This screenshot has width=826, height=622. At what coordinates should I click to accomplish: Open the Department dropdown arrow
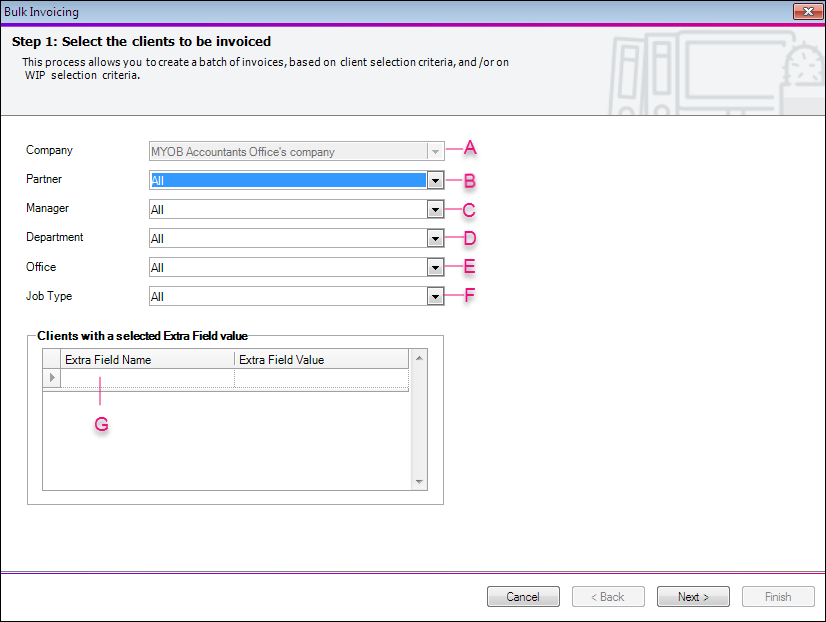coord(434,239)
